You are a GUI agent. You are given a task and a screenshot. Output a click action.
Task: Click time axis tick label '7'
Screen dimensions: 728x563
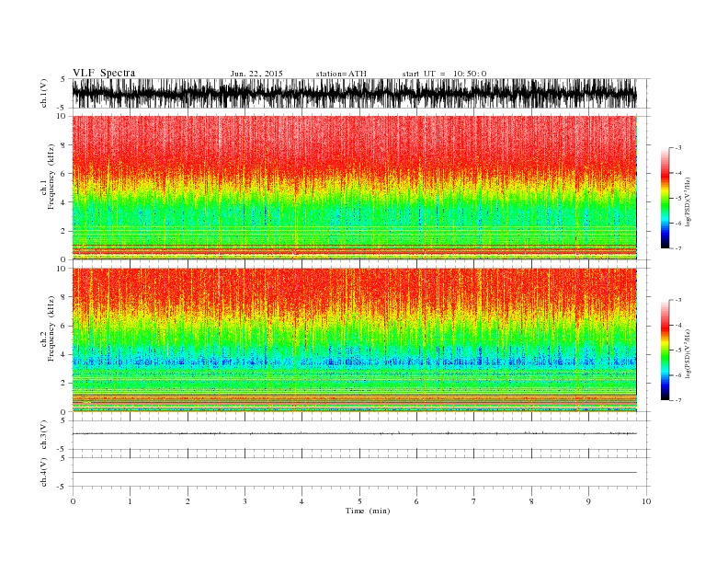click(474, 501)
